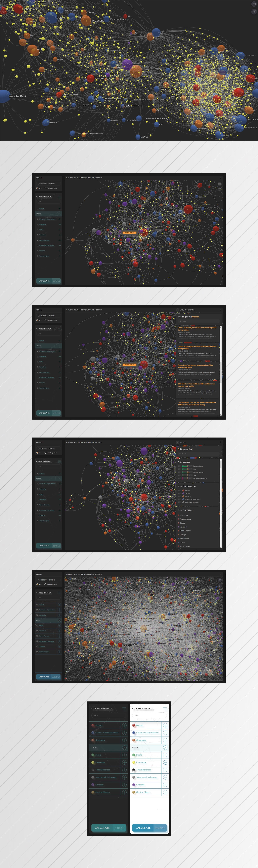258x868 pixels.
Task: Click Thomson Reuters source bar in Filters panel
Action: (187, 472)
